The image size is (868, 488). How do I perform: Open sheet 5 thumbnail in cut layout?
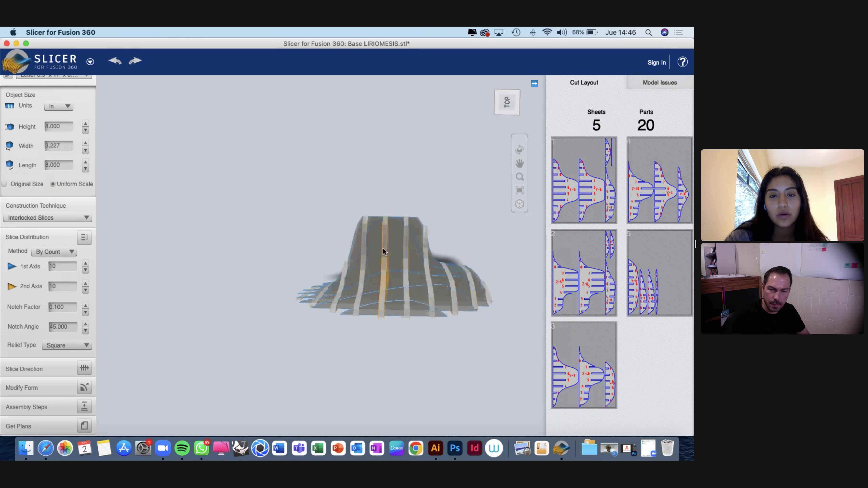659,273
